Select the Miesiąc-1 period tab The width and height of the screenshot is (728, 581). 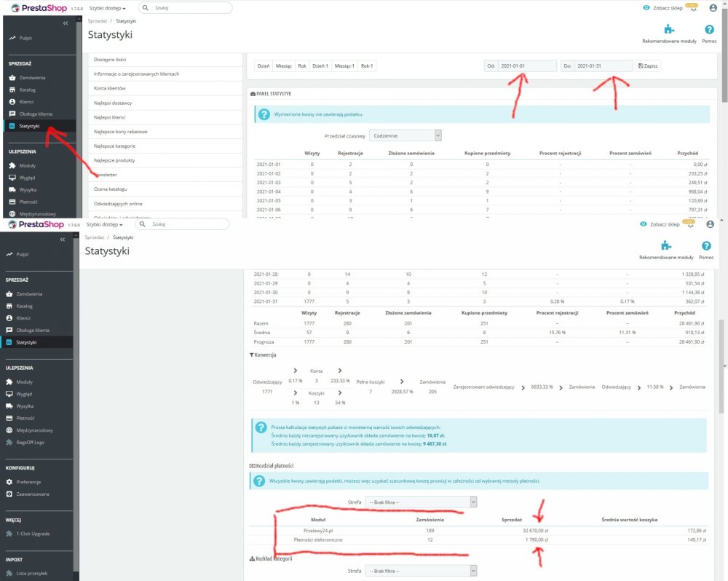coord(344,66)
